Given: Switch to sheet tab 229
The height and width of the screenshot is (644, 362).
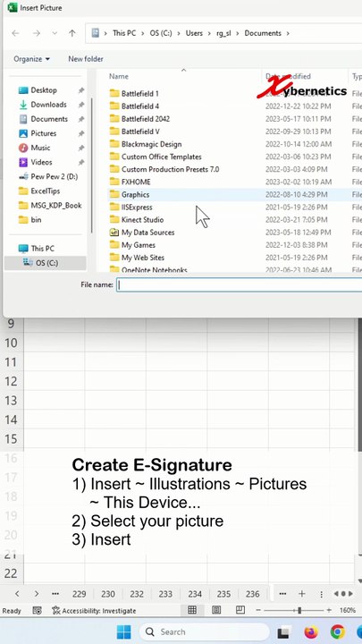Looking at the screenshot, I should click(80, 594).
